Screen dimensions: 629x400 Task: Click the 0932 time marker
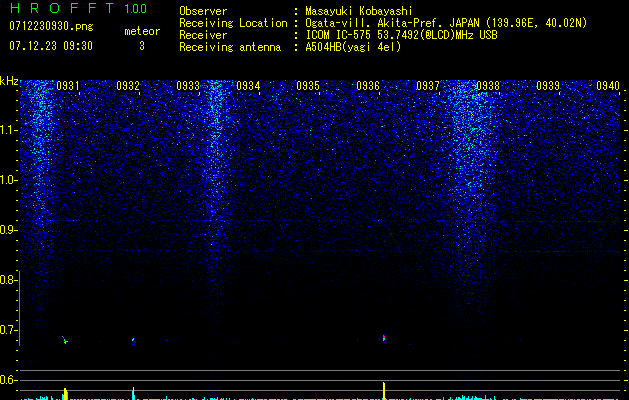coord(128,86)
